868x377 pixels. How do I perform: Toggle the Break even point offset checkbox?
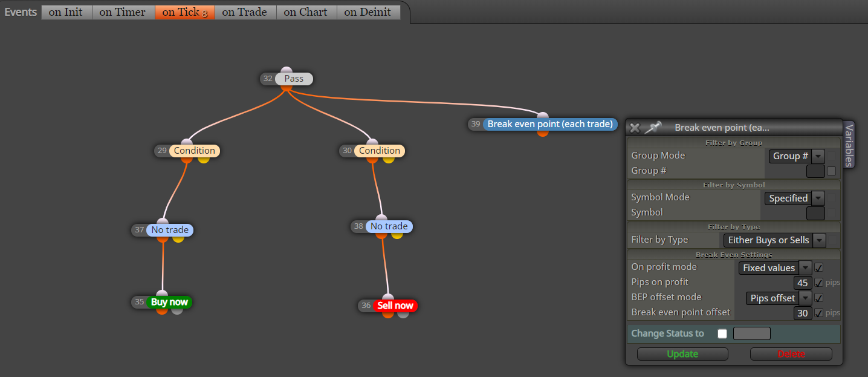818,313
